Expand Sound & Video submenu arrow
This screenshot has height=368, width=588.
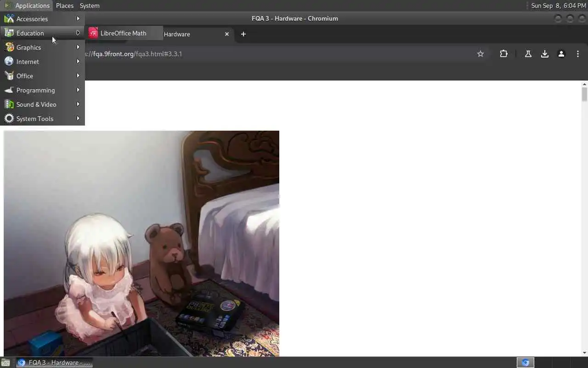pos(78,104)
